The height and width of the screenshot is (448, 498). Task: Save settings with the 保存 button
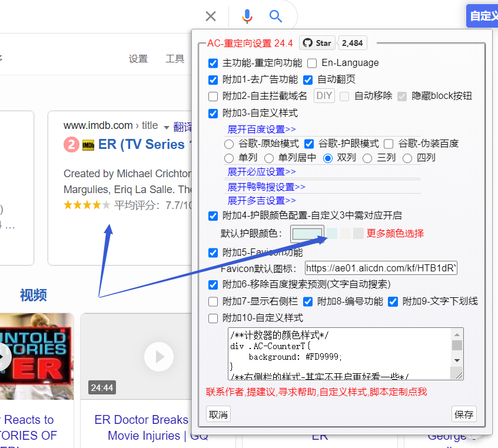(x=464, y=414)
